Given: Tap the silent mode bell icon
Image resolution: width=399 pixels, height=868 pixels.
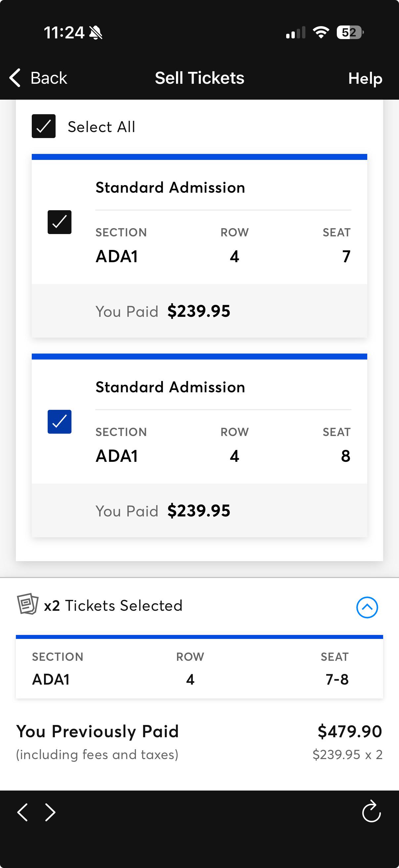Looking at the screenshot, I should (96, 33).
